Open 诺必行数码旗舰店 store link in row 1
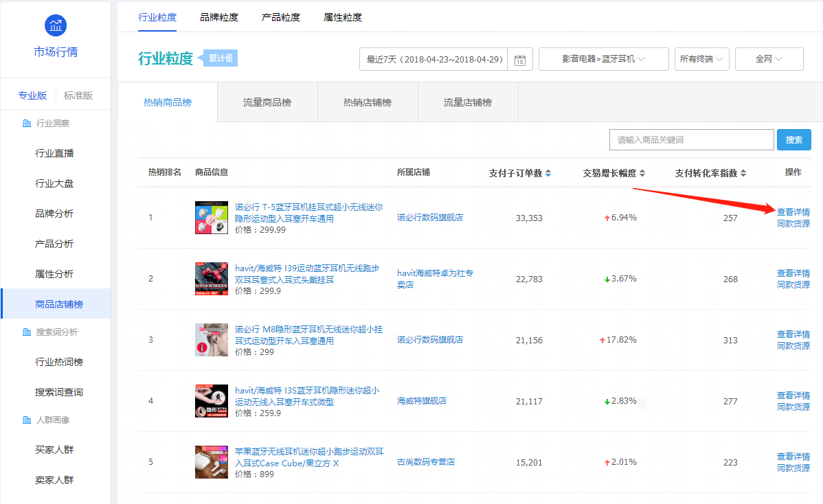The width and height of the screenshot is (823, 504). (430, 217)
